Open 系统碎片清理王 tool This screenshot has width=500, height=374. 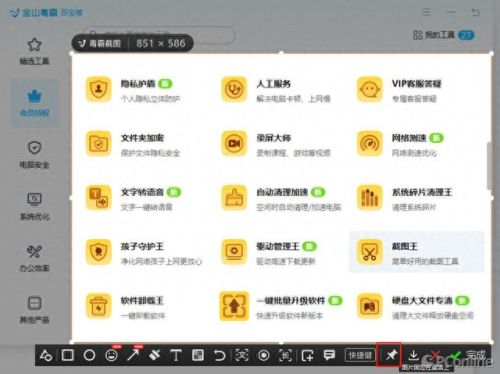click(404, 198)
